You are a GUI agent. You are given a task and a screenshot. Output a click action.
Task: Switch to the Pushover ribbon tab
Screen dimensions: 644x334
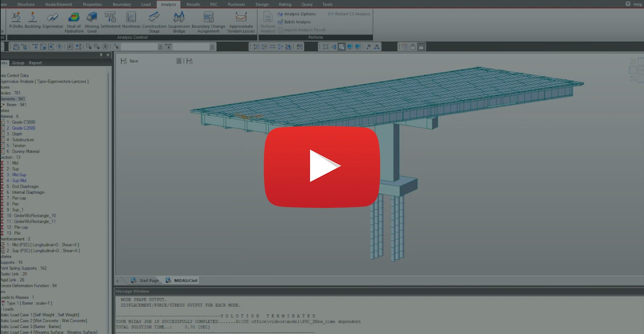click(x=236, y=4)
